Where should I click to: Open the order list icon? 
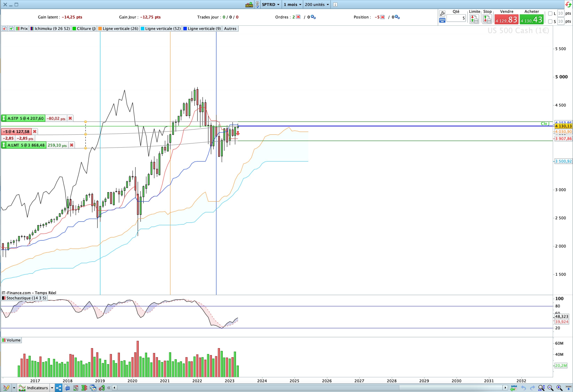pos(76,388)
